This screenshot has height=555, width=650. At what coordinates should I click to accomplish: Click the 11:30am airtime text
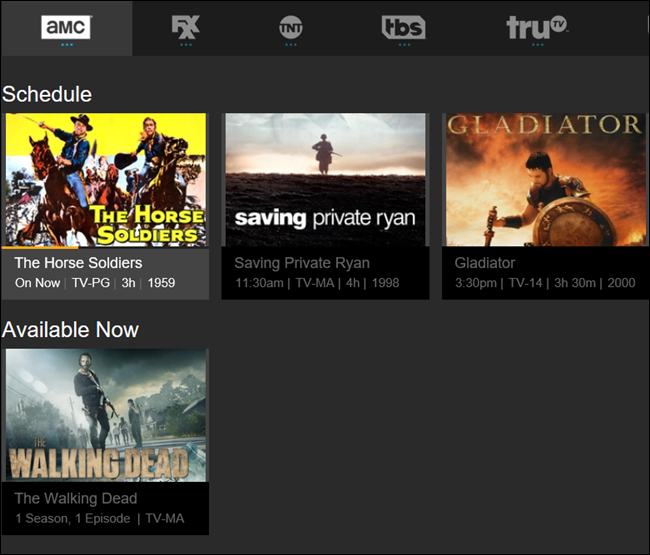click(x=260, y=283)
